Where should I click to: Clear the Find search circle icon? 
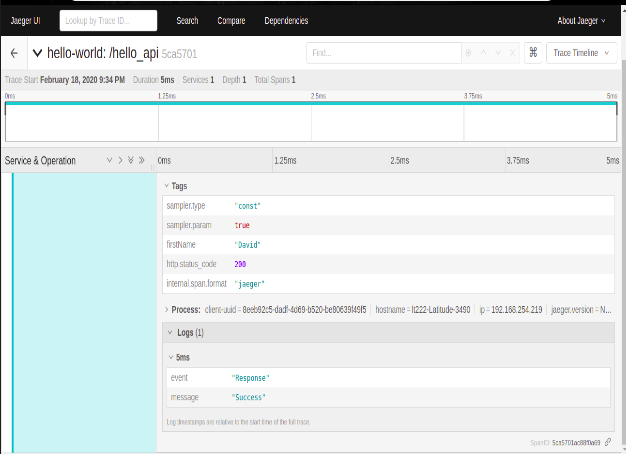(468, 53)
